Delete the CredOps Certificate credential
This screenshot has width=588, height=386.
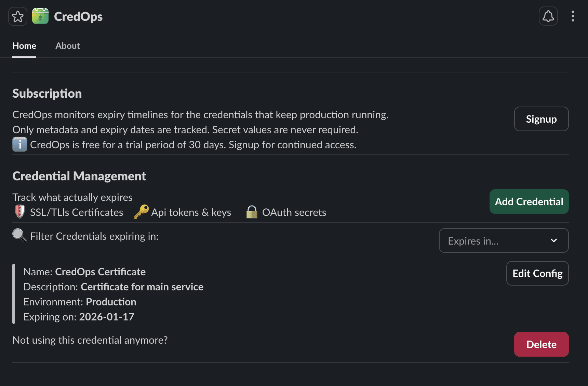tap(541, 344)
